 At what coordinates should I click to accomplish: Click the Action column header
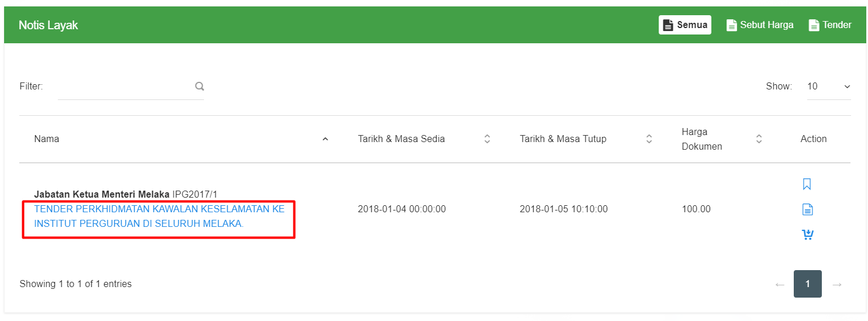pyautogui.click(x=814, y=139)
